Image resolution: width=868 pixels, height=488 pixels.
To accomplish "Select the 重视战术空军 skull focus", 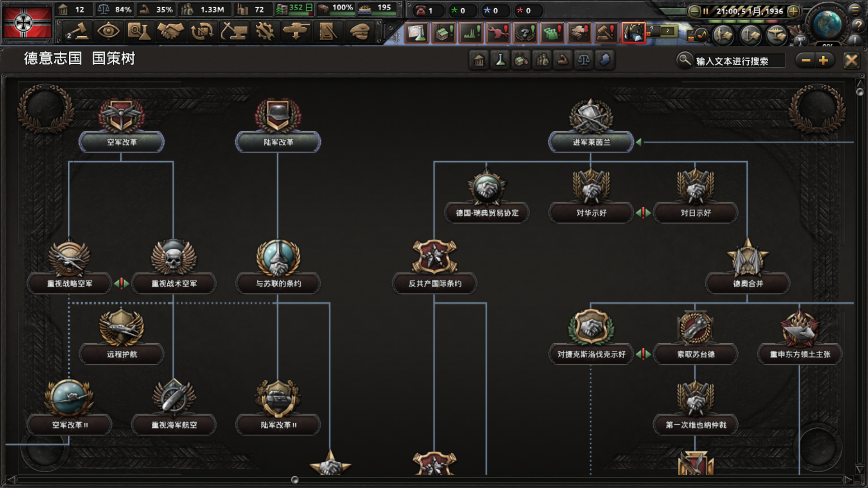I will [x=174, y=267].
